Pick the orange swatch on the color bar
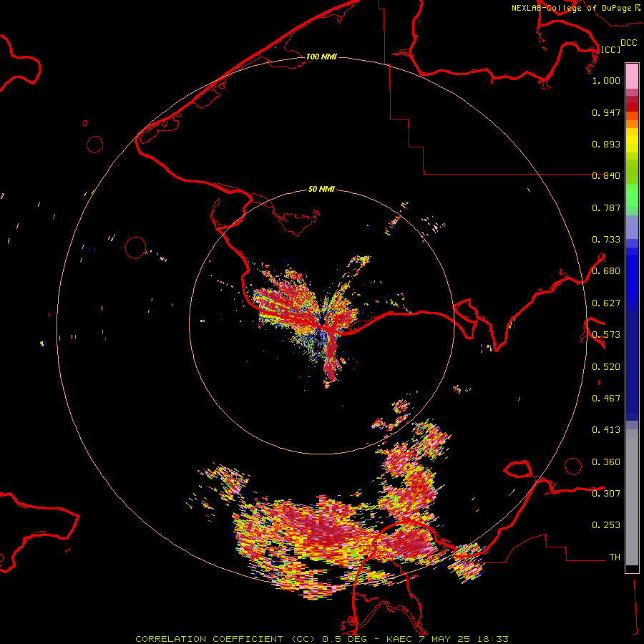644x644 pixels. [x=632, y=124]
